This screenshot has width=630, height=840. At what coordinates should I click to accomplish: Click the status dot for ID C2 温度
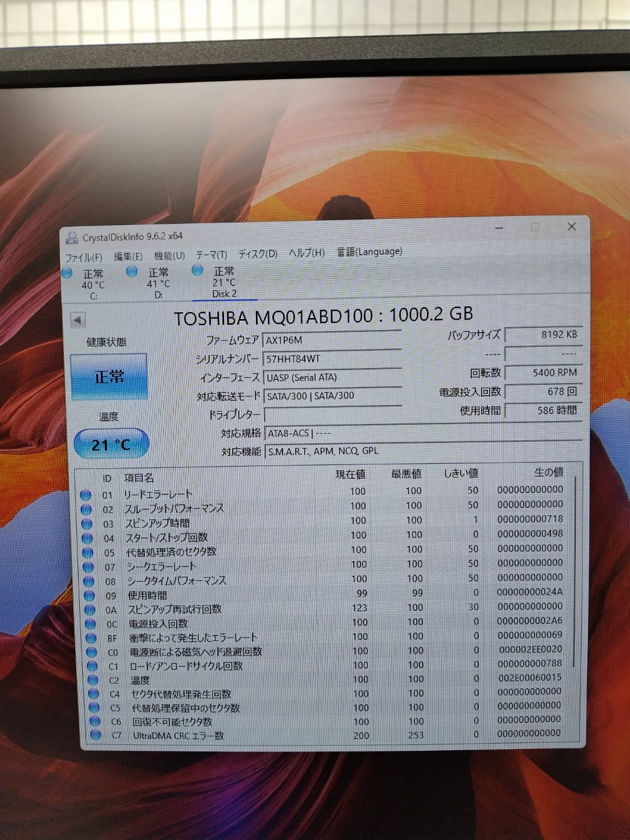93,680
